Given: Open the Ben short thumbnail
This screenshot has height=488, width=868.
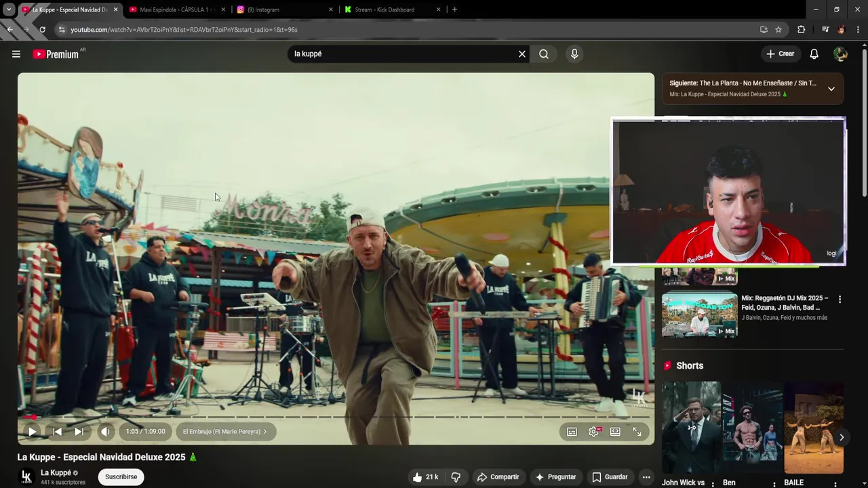Looking at the screenshot, I should [x=753, y=427].
